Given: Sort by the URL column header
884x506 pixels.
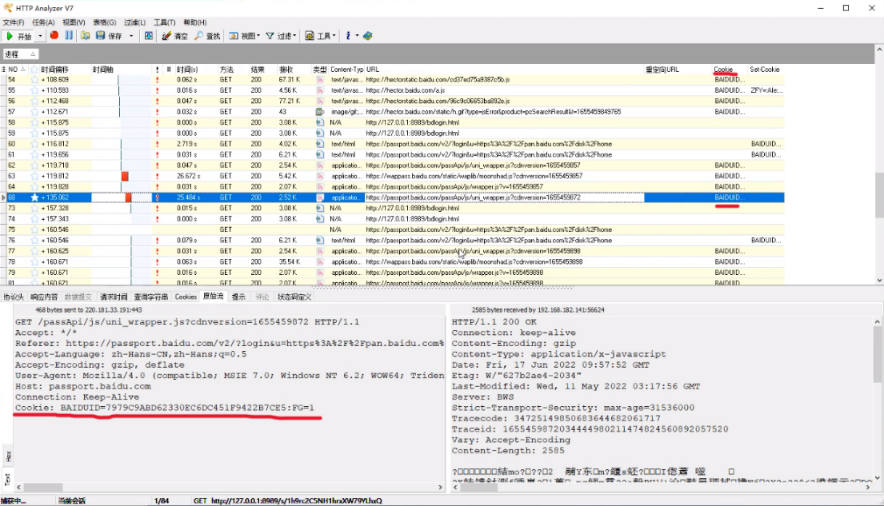Looking at the screenshot, I should click(x=373, y=69).
